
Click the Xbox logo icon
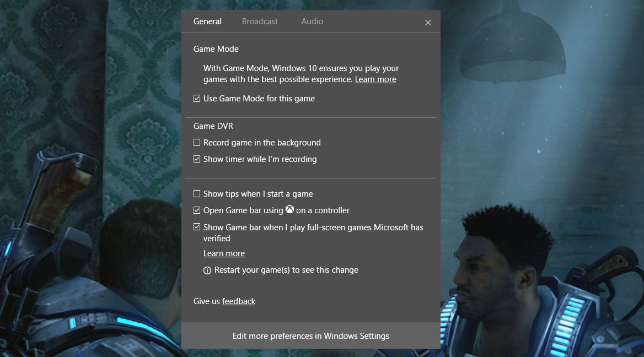(289, 209)
